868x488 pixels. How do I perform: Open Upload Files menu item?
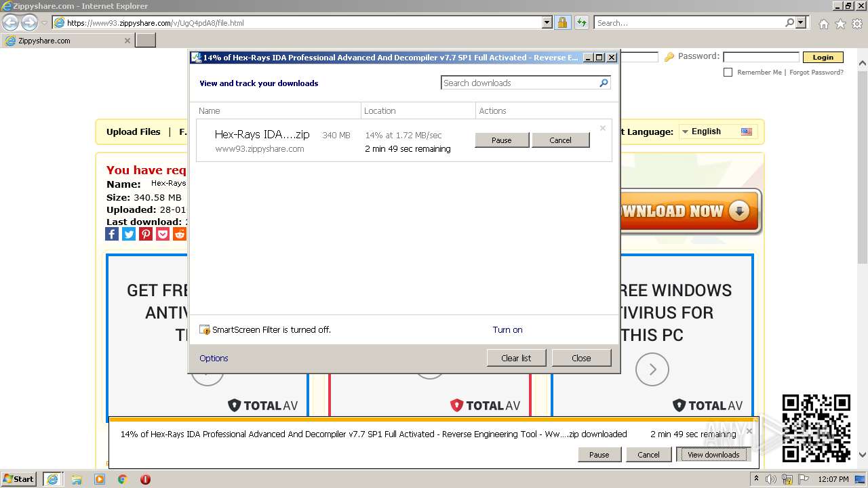(x=134, y=132)
